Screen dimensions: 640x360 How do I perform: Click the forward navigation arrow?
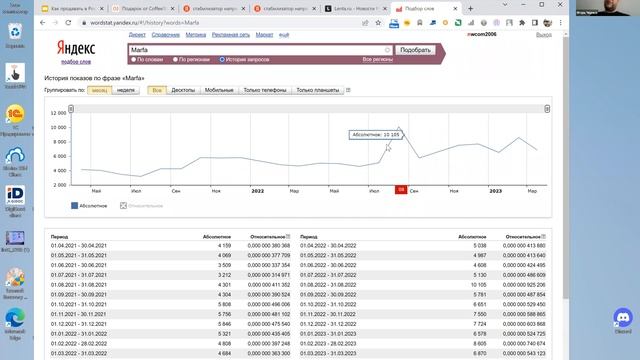click(x=56, y=23)
